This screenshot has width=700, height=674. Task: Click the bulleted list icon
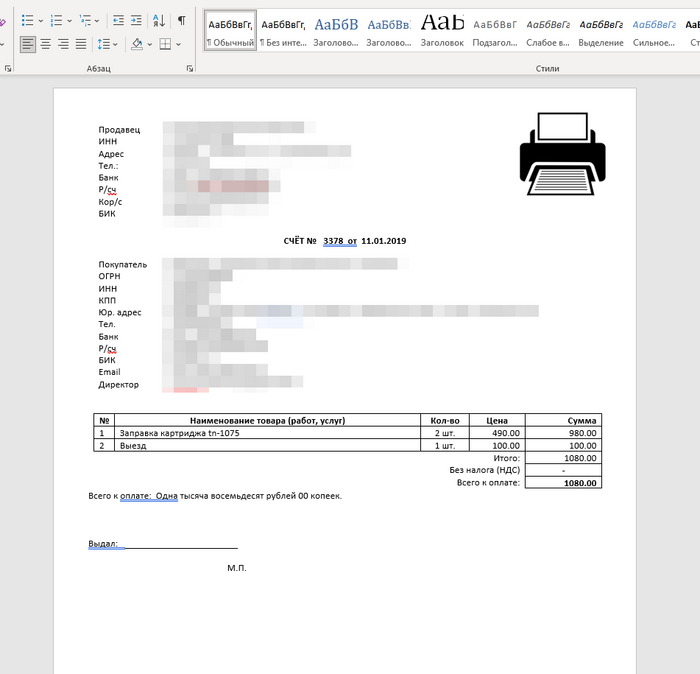[x=27, y=20]
